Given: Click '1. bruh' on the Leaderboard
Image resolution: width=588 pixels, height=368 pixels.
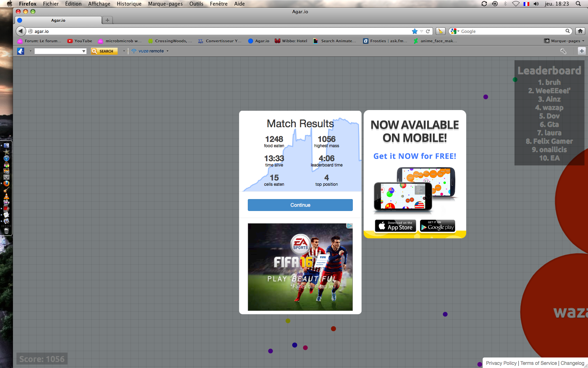Looking at the screenshot, I should pyautogui.click(x=549, y=82).
